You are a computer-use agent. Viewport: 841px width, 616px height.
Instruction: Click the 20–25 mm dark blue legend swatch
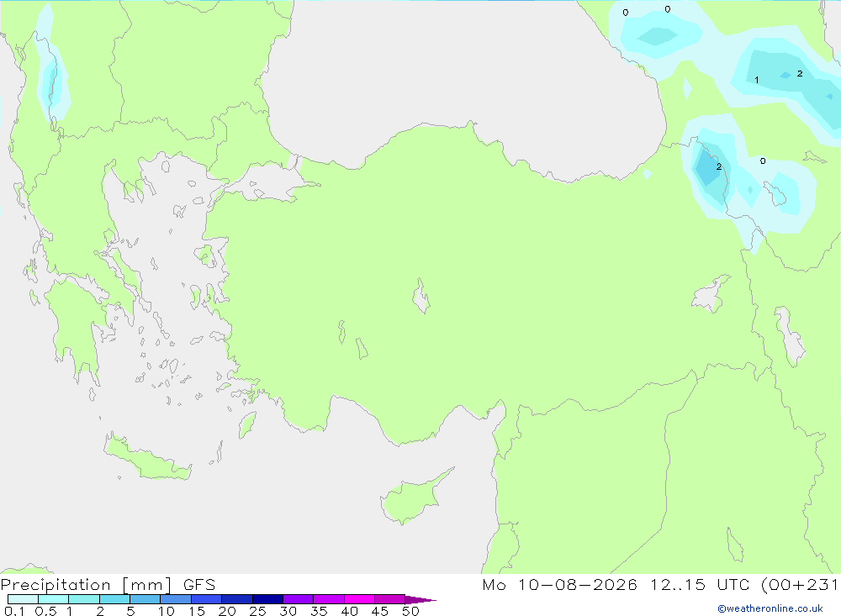coord(237,599)
